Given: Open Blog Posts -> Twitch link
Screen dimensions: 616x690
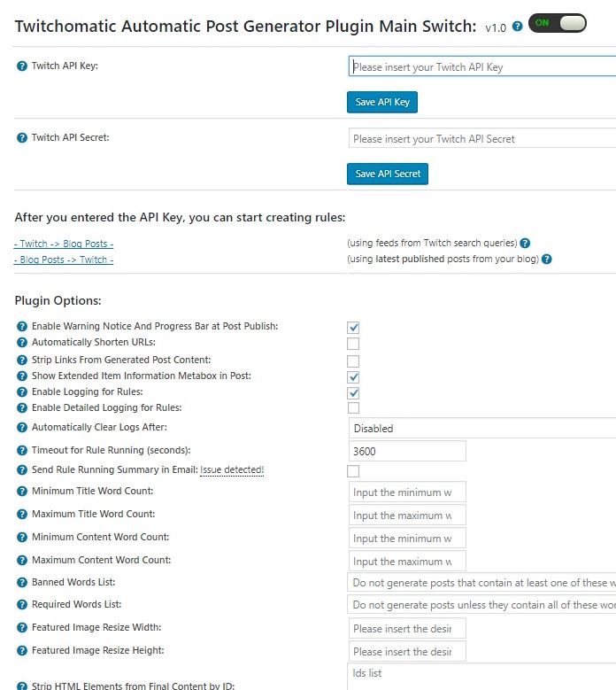Looking at the screenshot, I should pos(64,260).
